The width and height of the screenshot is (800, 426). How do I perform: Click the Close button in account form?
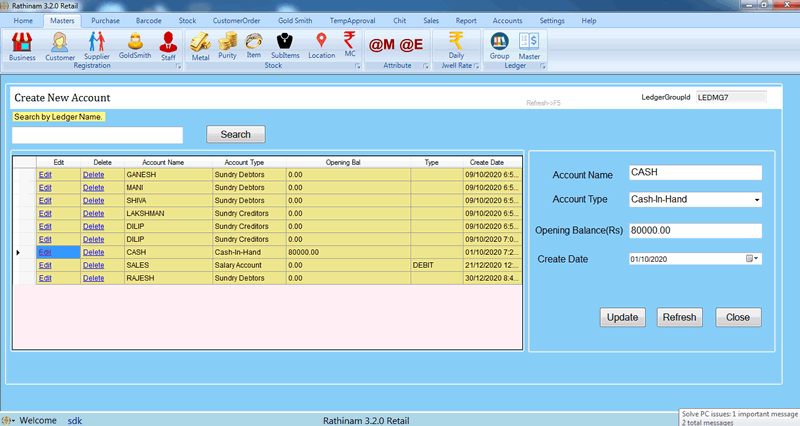click(x=738, y=317)
